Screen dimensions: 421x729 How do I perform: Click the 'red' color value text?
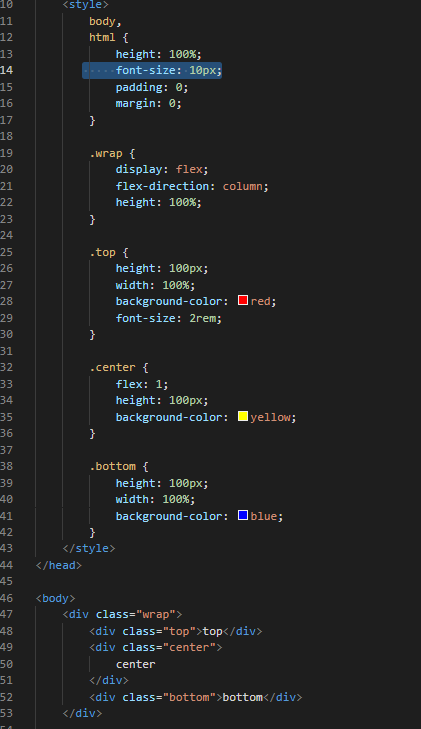pyautogui.click(x=263, y=301)
